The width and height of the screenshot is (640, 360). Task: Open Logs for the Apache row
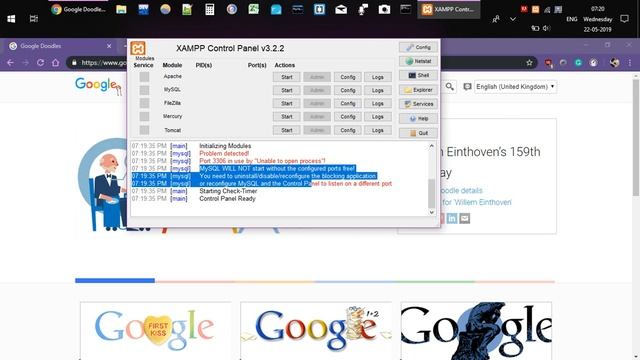[x=378, y=77]
